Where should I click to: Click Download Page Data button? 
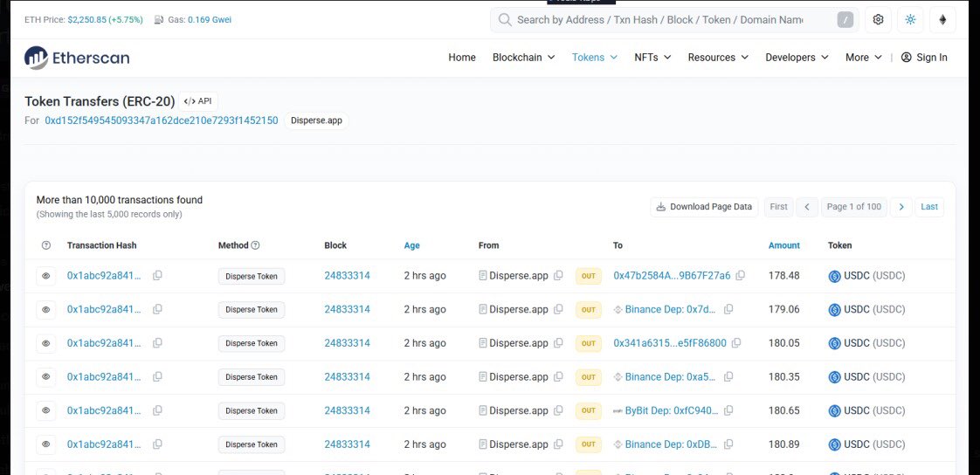(704, 207)
